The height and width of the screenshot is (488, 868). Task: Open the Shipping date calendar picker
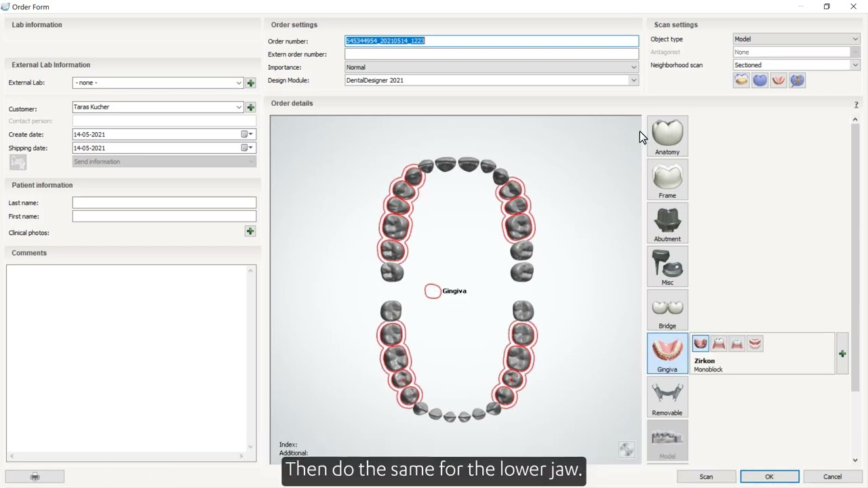tap(248, 148)
